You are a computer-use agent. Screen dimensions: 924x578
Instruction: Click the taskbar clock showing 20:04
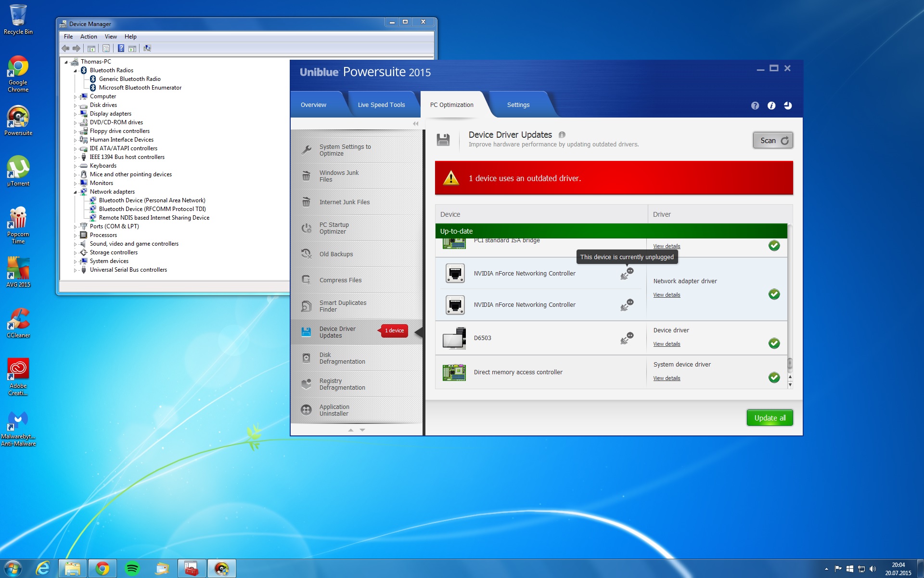click(898, 569)
